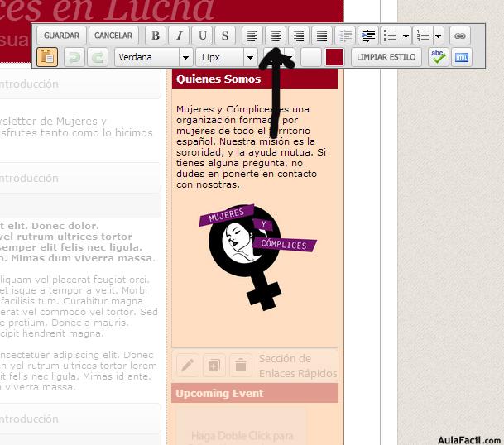Click the Upcoming Event heading
Viewport: 504px width, 445px height.
219,393
